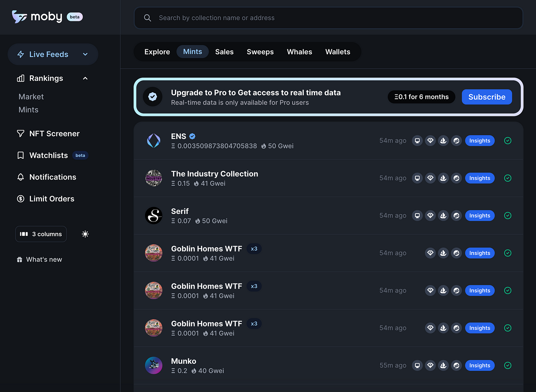This screenshot has width=536, height=392.
Task: Open Insights for Serif
Action: point(480,216)
